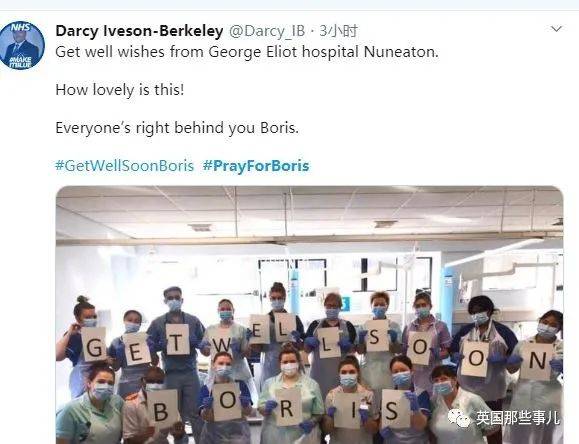Click the "R" sign in the bottom row
579x444 pixels.
(x=287, y=406)
